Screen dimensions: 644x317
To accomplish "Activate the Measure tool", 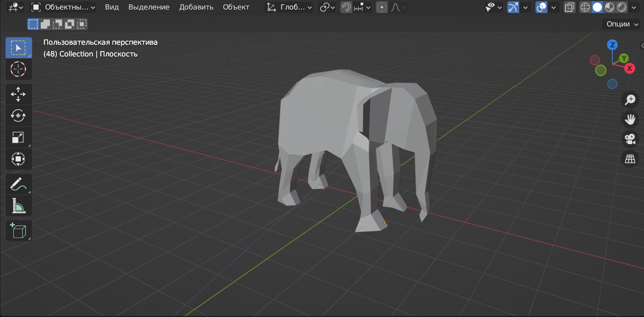I will pos(19,205).
